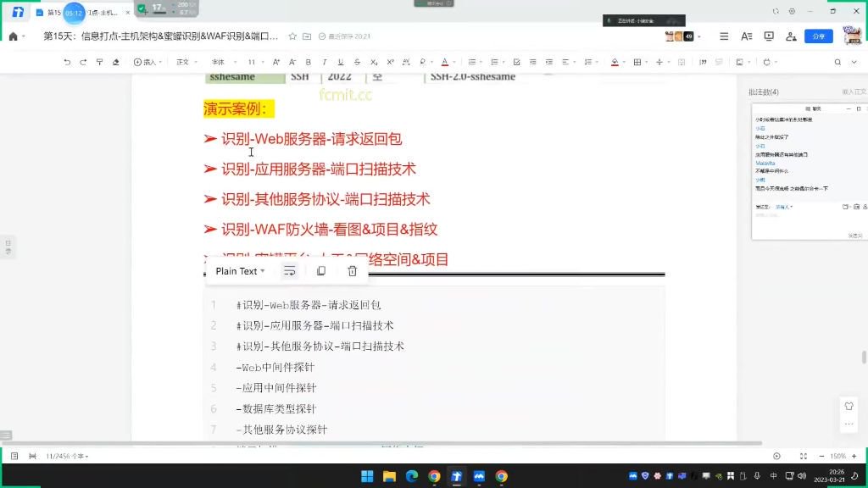
Task: Toggle bold formatting
Action: click(x=309, y=62)
